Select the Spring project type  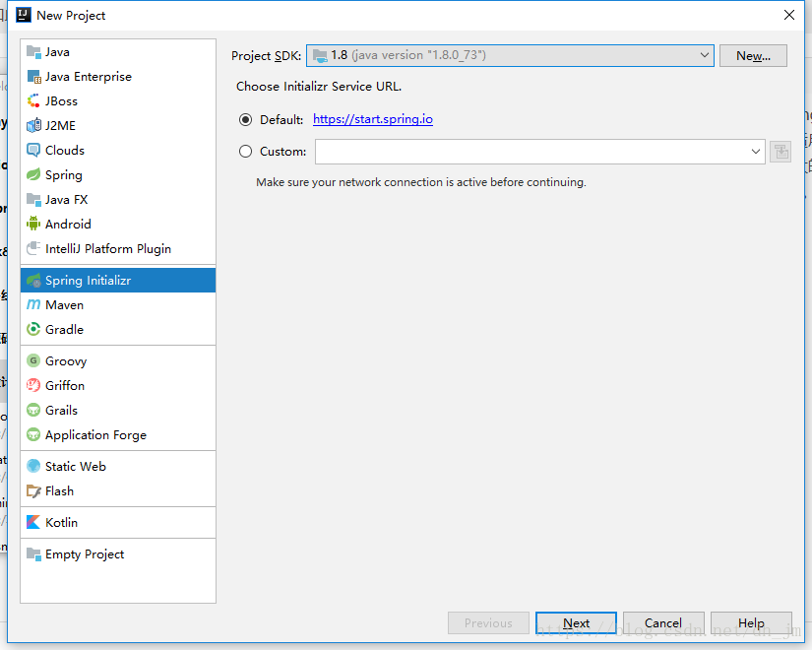(118, 174)
